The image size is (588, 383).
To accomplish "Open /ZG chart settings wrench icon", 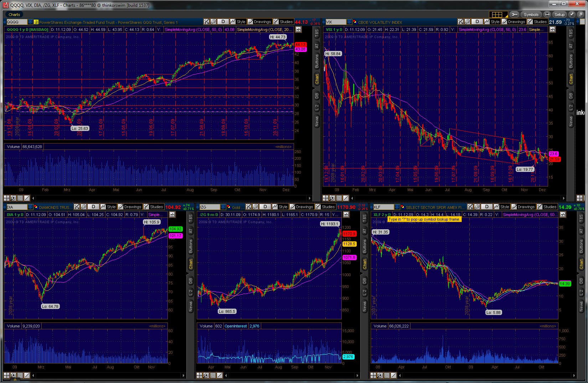I will point(255,207).
